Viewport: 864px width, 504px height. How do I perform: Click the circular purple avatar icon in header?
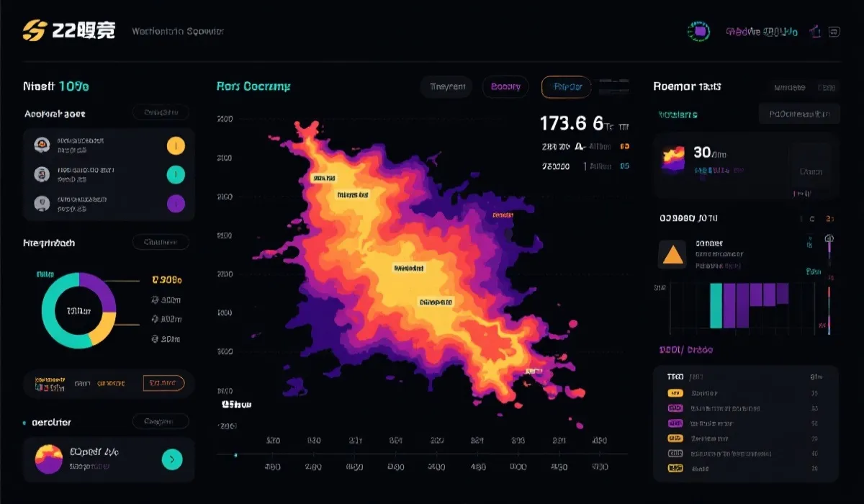point(698,31)
